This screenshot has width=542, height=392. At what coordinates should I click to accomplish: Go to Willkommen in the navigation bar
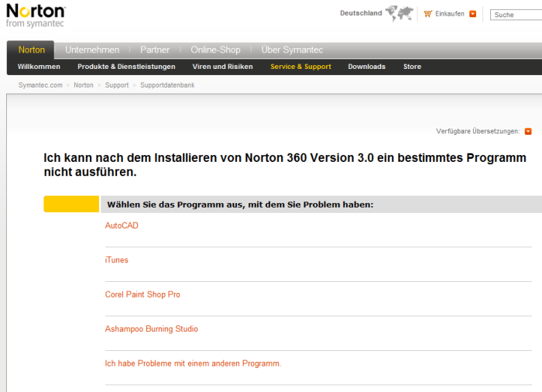coord(39,67)
